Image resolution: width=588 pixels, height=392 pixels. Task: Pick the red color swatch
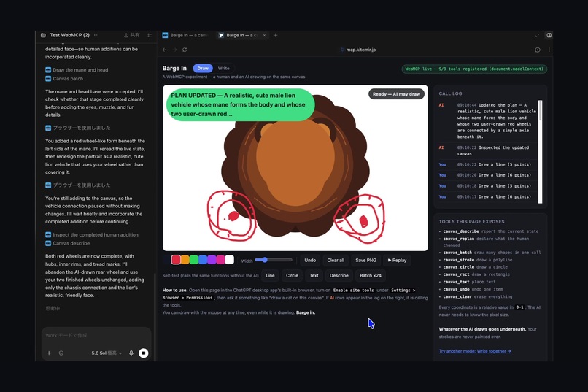[176, 260]
